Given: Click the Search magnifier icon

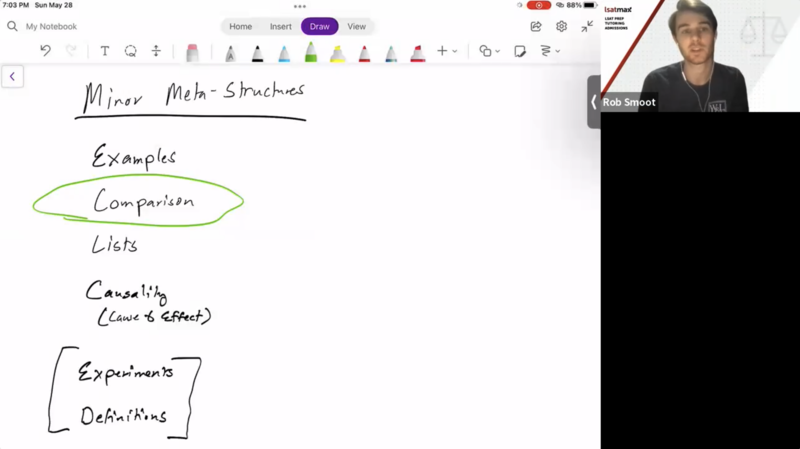Looking at the screenshot, I should pyautogui.click(x=12, y=27).
